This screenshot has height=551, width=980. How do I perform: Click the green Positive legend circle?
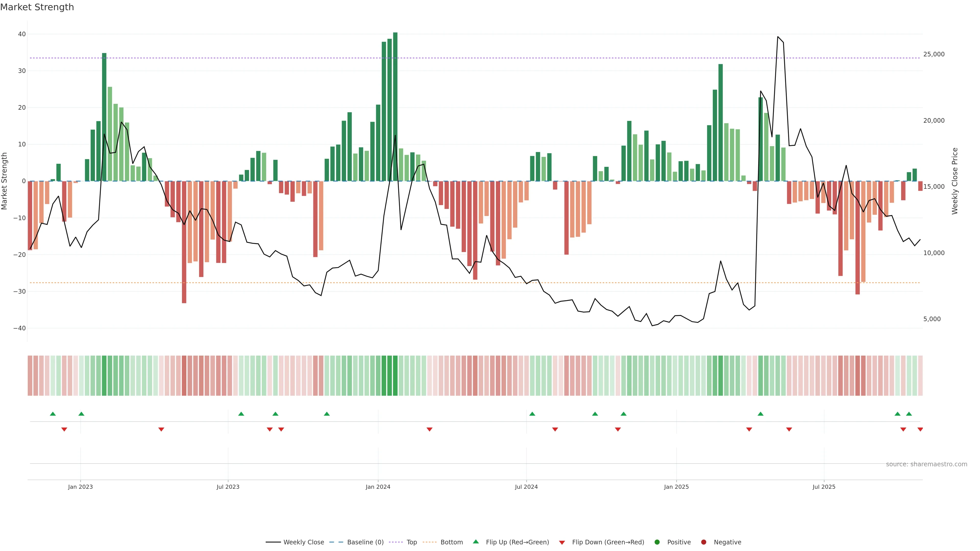click(657, 542)
